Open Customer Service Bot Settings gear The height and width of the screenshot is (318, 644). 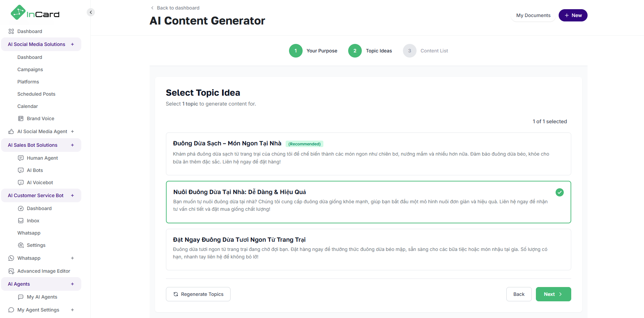21,245
